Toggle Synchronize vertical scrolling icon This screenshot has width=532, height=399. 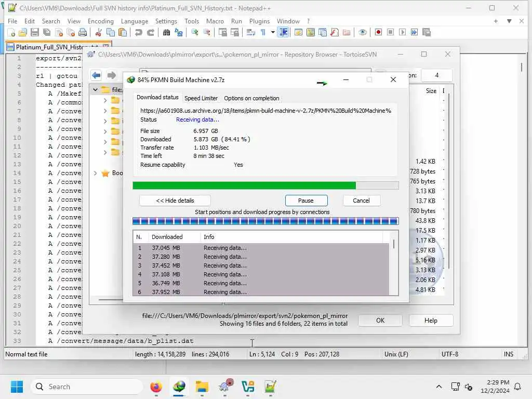click(222, 33)
